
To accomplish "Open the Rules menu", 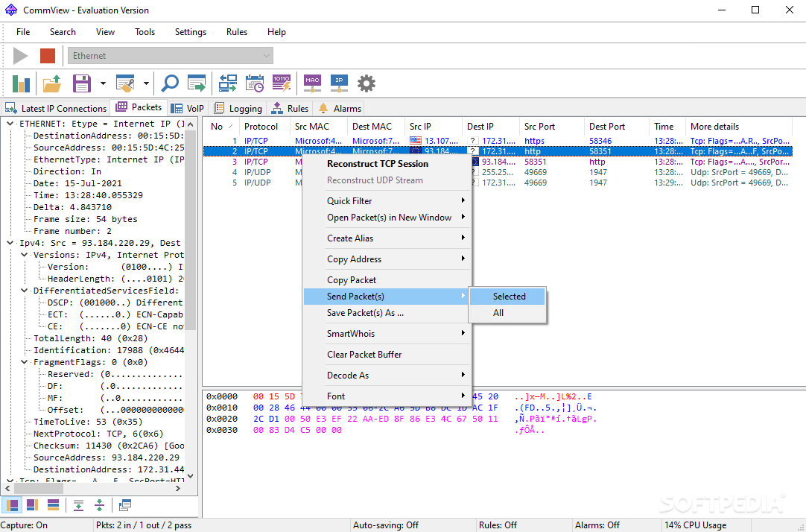I will (237, 32).
